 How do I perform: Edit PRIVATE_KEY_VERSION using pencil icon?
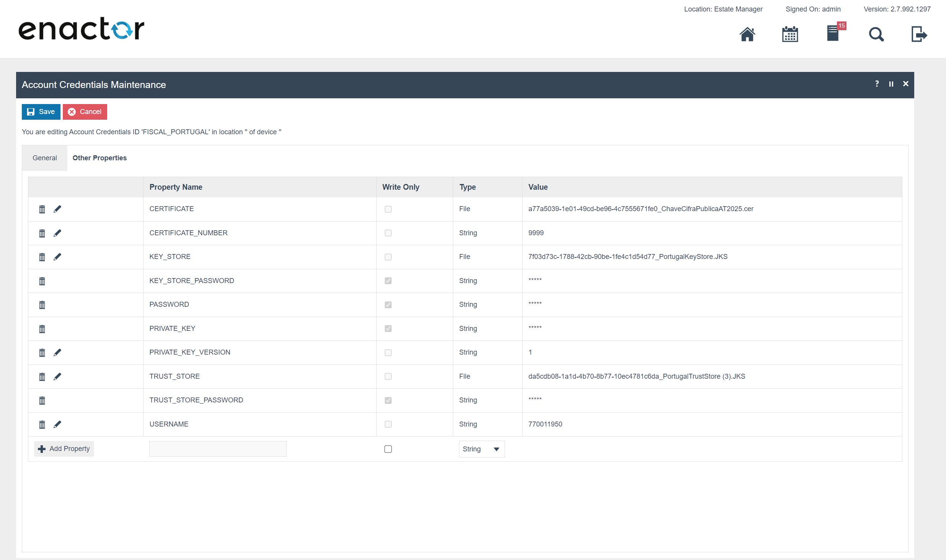(x=57, y=353)
